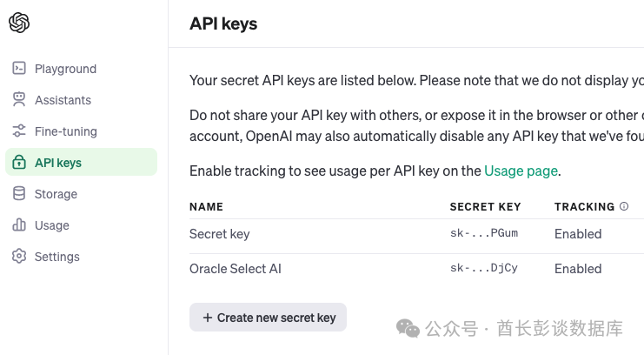
Task: Click the Assistants robot icon
Action: (x=19, y=100)
